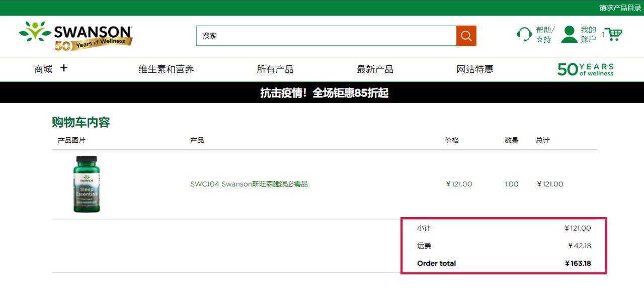Click the ¥42.18 shipping fee value

[x=580, y=246]
